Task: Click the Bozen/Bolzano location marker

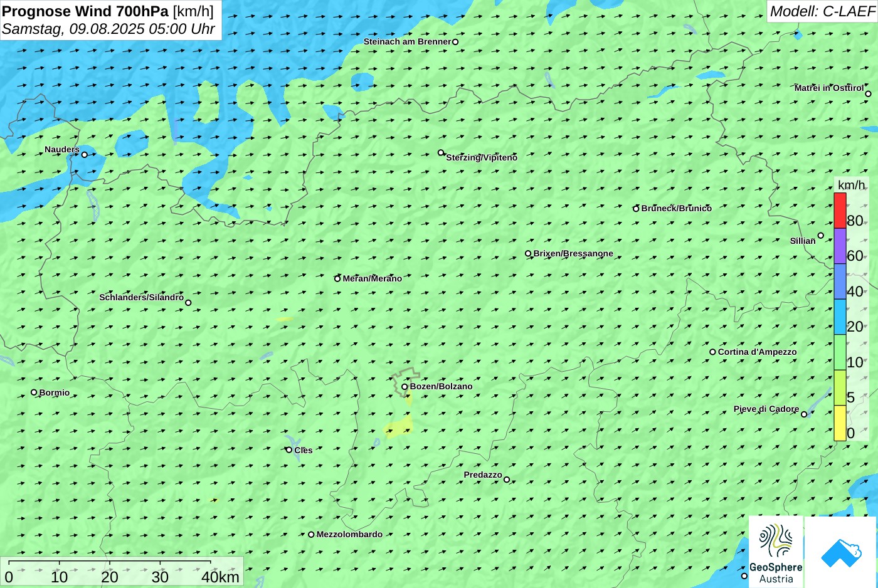Action: point(405,387)
